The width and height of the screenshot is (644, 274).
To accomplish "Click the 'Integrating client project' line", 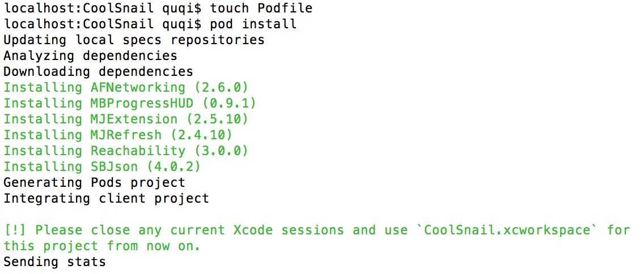I will pyautogui.click(x=107, y=198).
